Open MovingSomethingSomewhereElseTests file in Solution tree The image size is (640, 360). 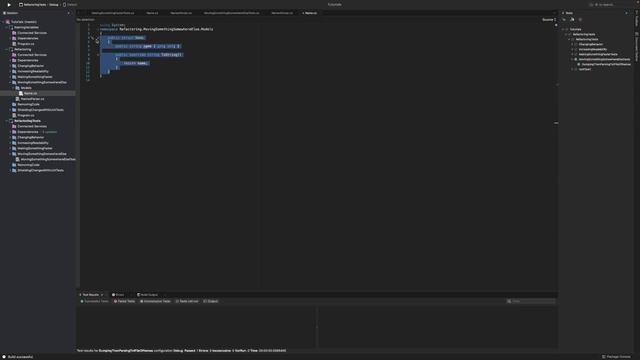pos(48,159)
